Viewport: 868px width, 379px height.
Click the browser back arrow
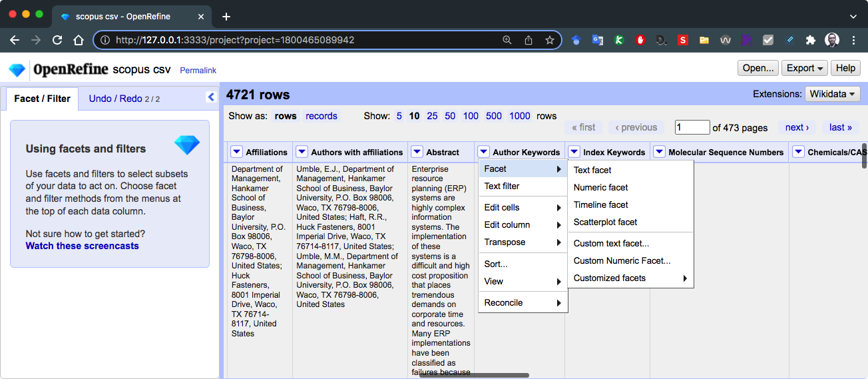[x=15, y=40]
